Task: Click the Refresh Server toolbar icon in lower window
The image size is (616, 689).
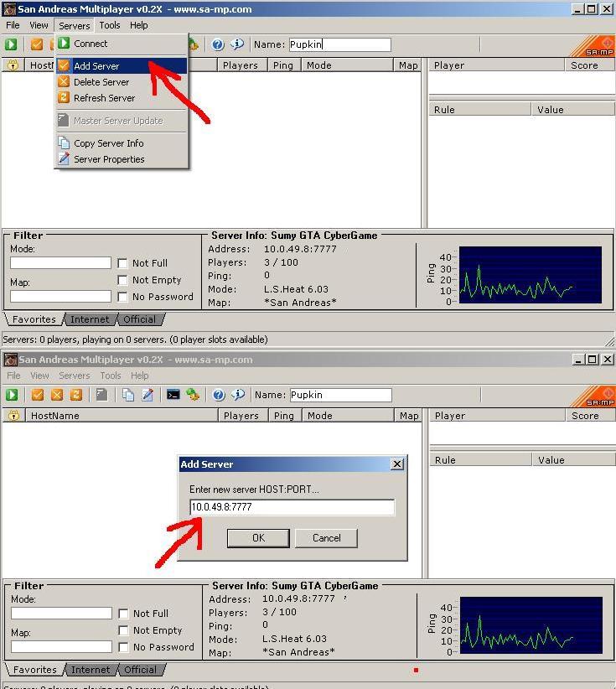Action: [76, 395]
